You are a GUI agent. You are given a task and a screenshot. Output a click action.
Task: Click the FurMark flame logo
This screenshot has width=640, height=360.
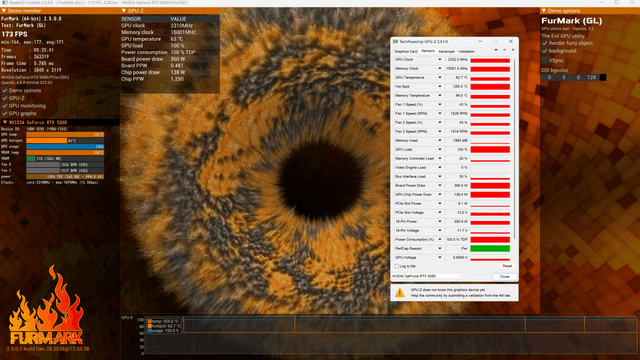point(46,305)
